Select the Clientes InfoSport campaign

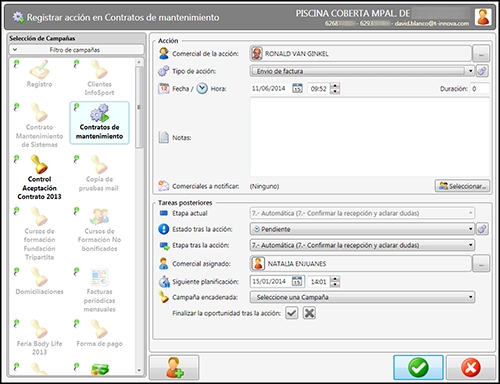pyautogui.click(x=99, y=78)
